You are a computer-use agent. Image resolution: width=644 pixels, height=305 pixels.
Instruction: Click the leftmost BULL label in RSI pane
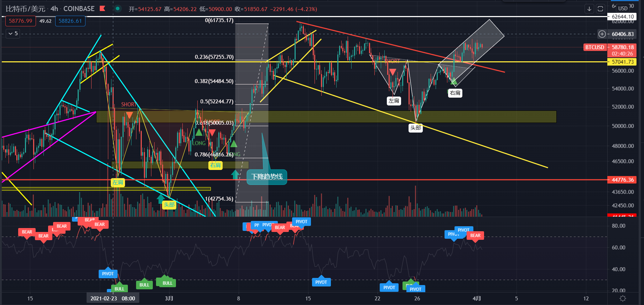point(119,289)
